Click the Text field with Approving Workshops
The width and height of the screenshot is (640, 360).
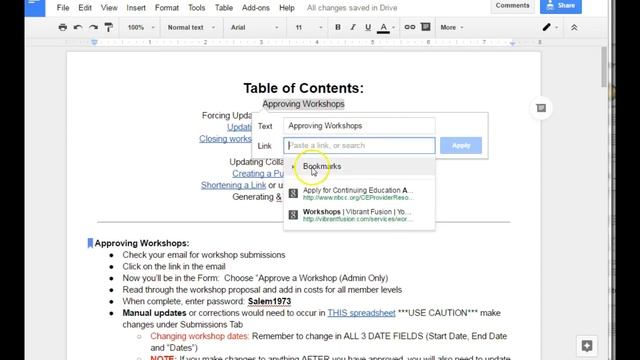(359, 126)
